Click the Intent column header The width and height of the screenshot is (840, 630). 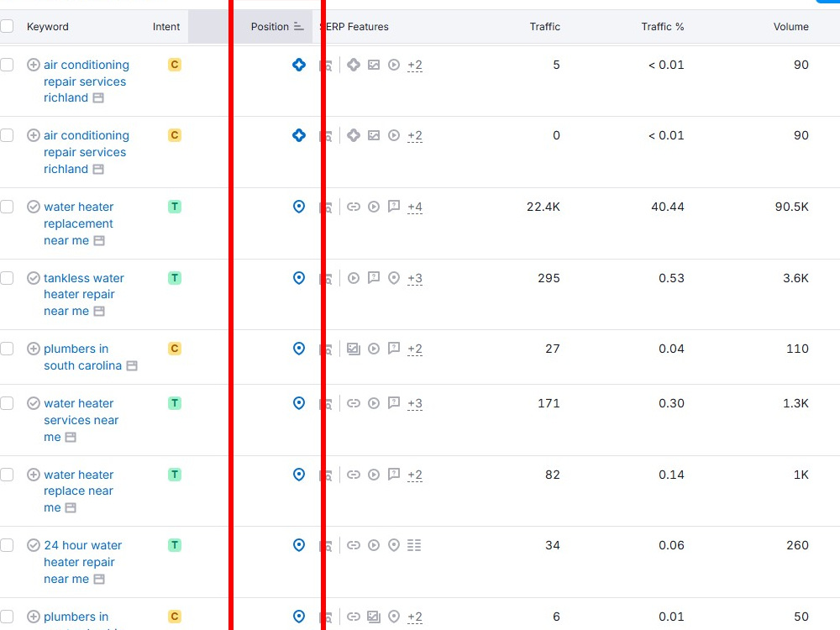166,26
